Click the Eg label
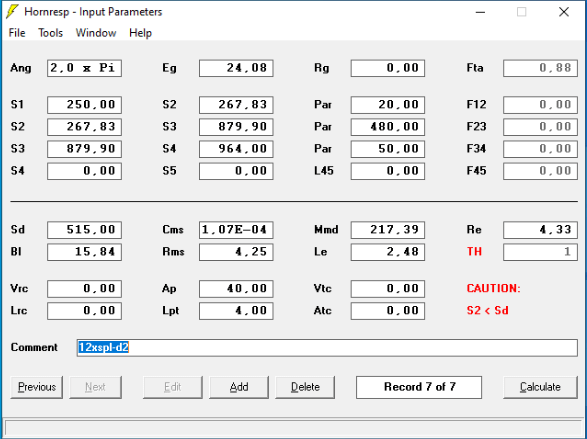Viewport: 587px width, 439px height. pos(169,68)
